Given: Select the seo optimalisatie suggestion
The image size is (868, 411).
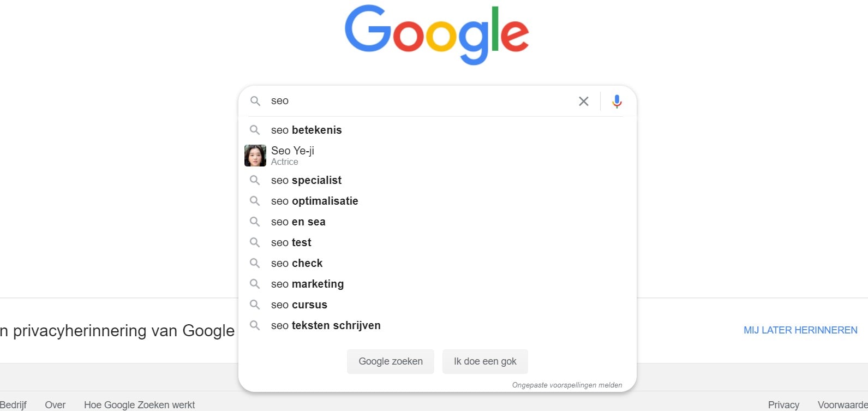Looking at the screenshot, I should click(x=315, y=201).
